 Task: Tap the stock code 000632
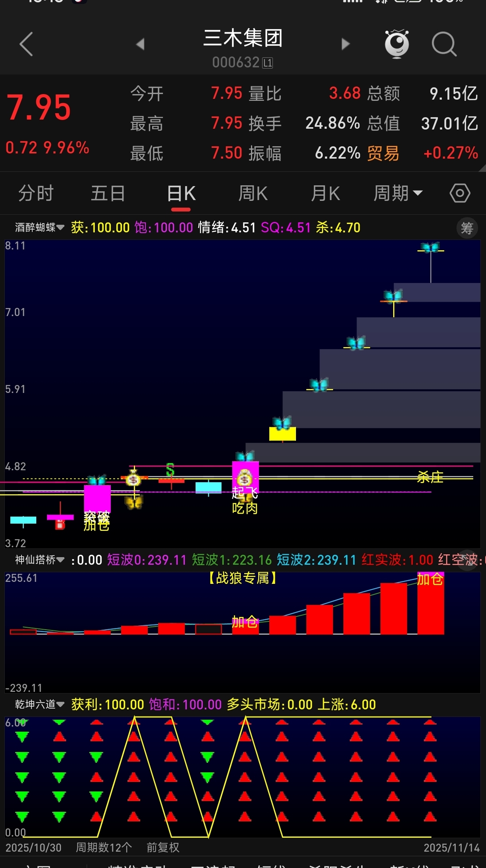(x=236, y=63)
